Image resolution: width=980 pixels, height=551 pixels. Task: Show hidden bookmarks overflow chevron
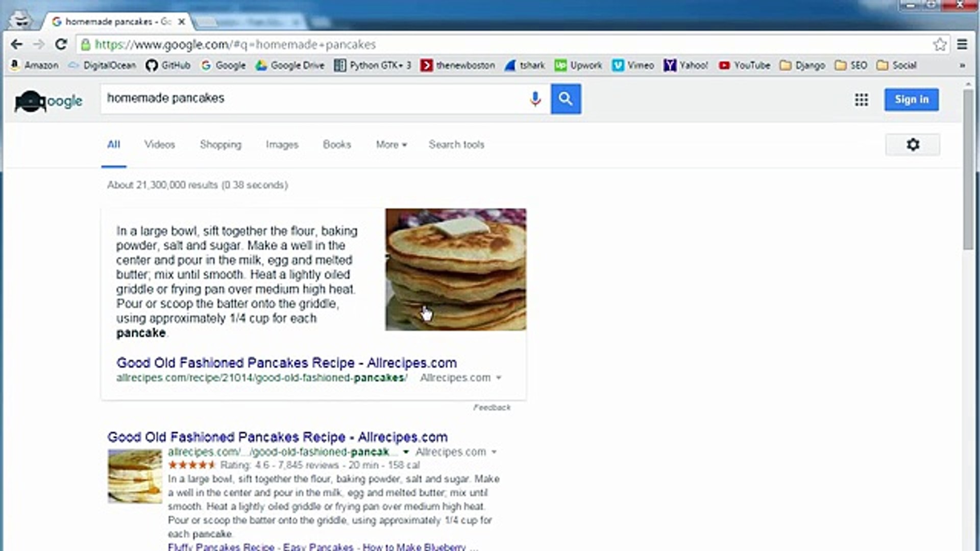(962, 65)
